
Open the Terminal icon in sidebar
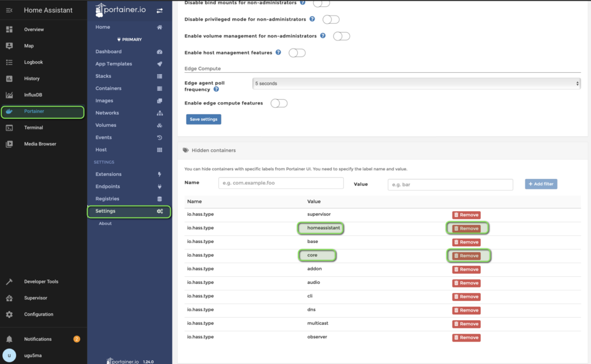coord(9,127)
